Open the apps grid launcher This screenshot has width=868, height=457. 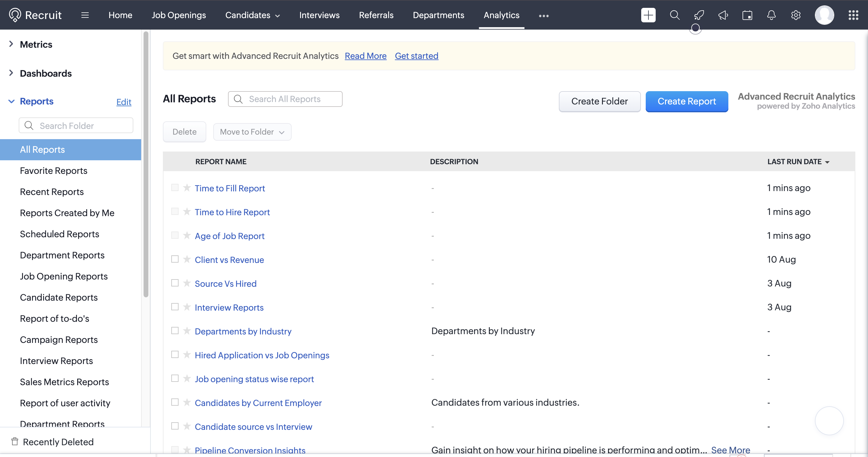point(853,15)
